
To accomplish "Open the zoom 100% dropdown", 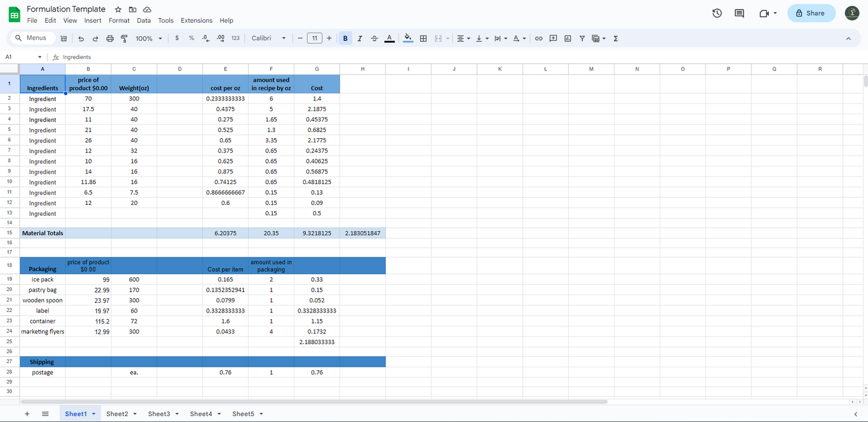I will [149, 38].
